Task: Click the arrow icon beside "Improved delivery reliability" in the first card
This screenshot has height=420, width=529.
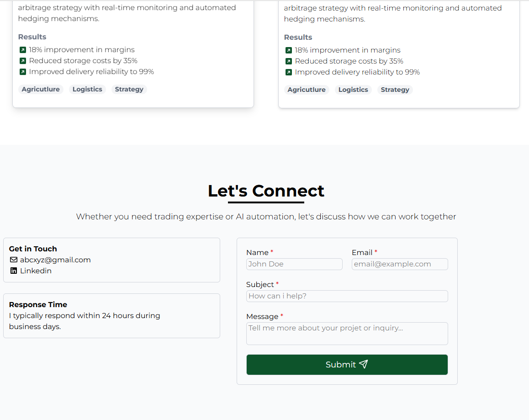Action: pyautogui.click(x=23, y=72)
